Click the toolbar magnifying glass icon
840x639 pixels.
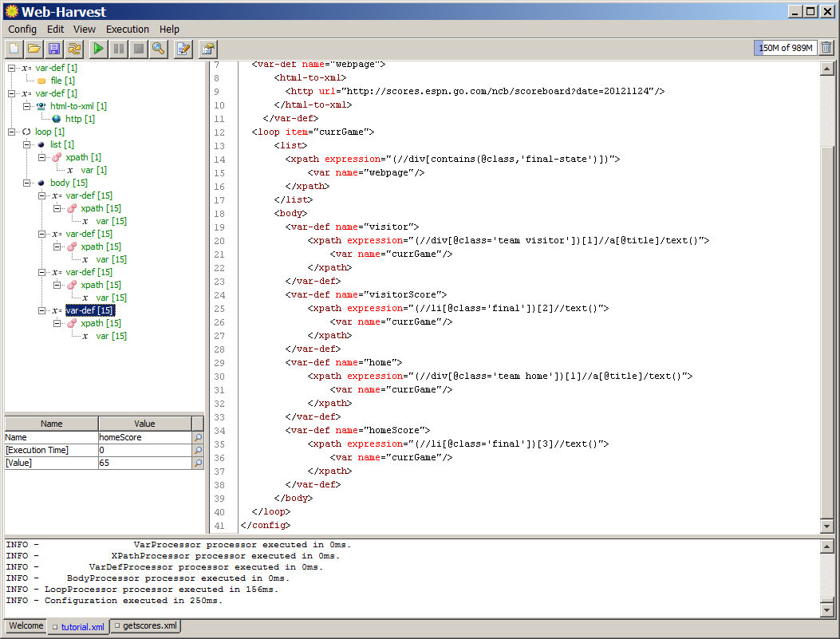[159, 49]
